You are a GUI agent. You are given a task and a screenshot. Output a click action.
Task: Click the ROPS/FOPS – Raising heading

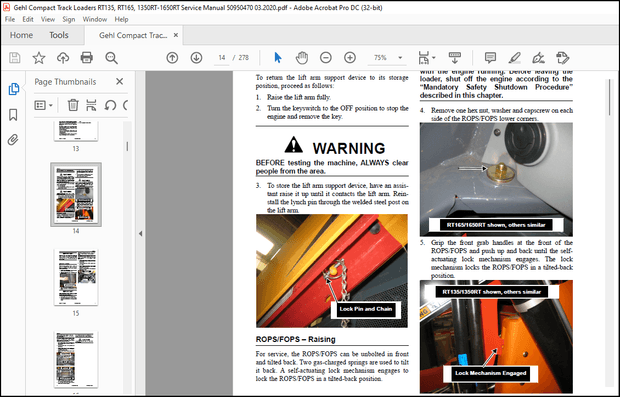[295, 339]
